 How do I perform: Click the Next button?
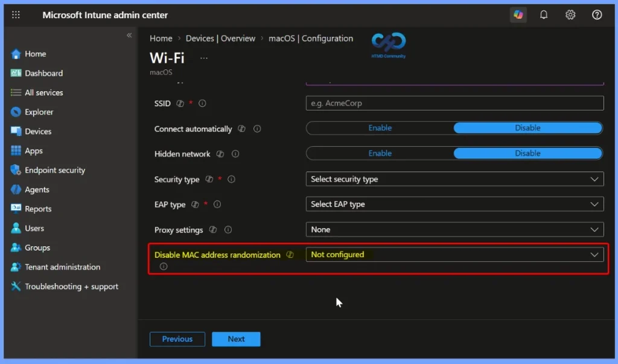[236, 339]
